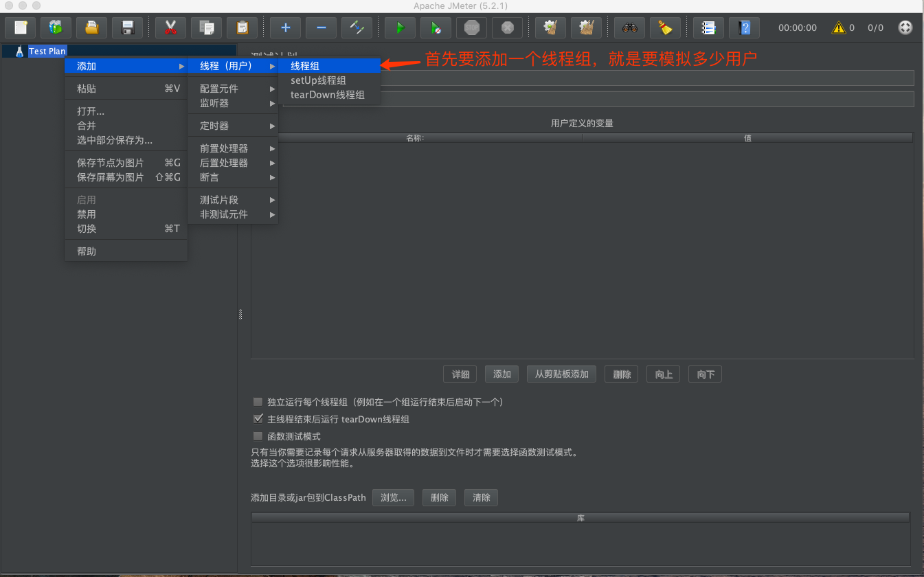Select 打开... in context menu
The width and height of the screenshot is (924, 577).
(126, 111)
